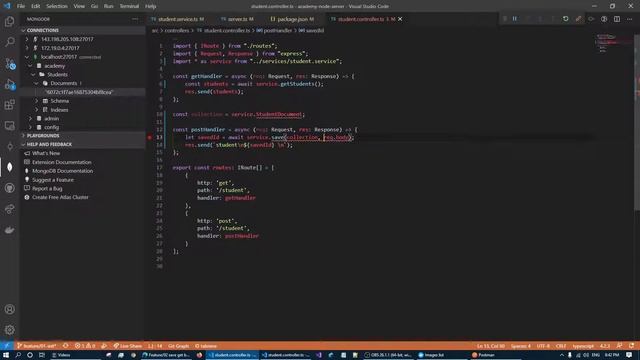Split the editor to the right
The image size is (640, 360).
click(617, 19)
